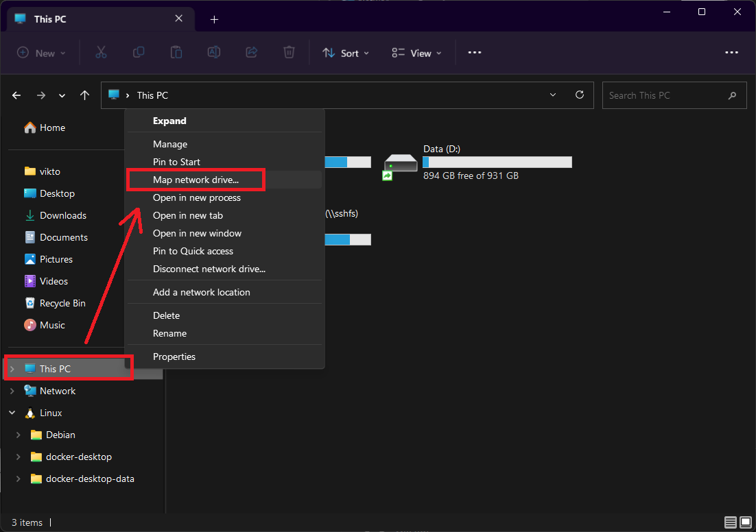Open the View dropdown

416,53
